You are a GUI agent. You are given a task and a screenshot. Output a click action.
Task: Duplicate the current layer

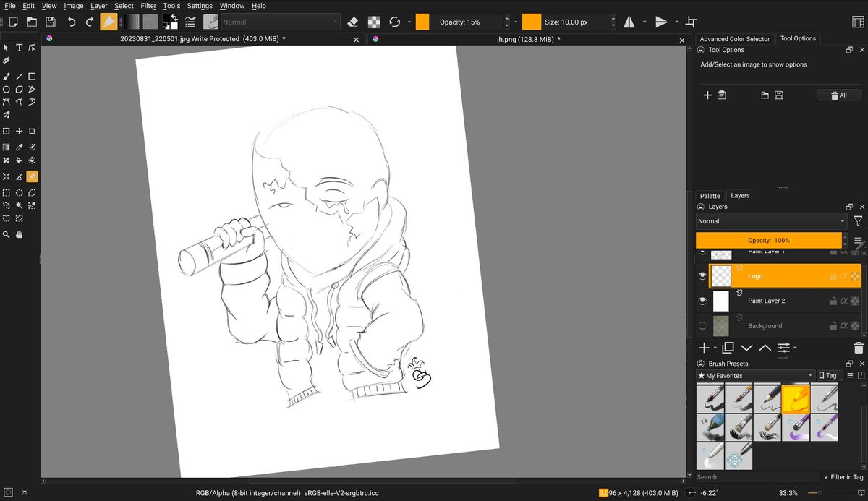pos(728,348)
